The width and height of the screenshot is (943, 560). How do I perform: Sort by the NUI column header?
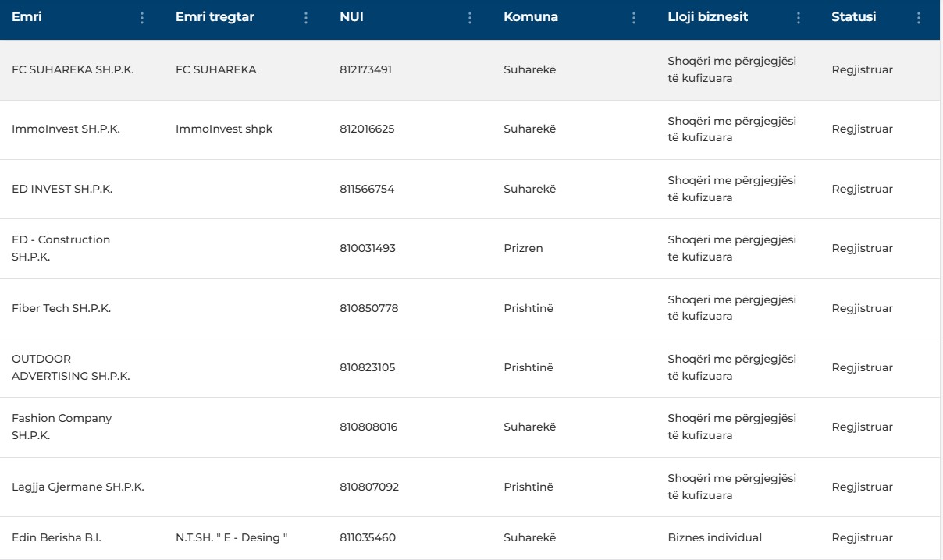pos(351,17)
